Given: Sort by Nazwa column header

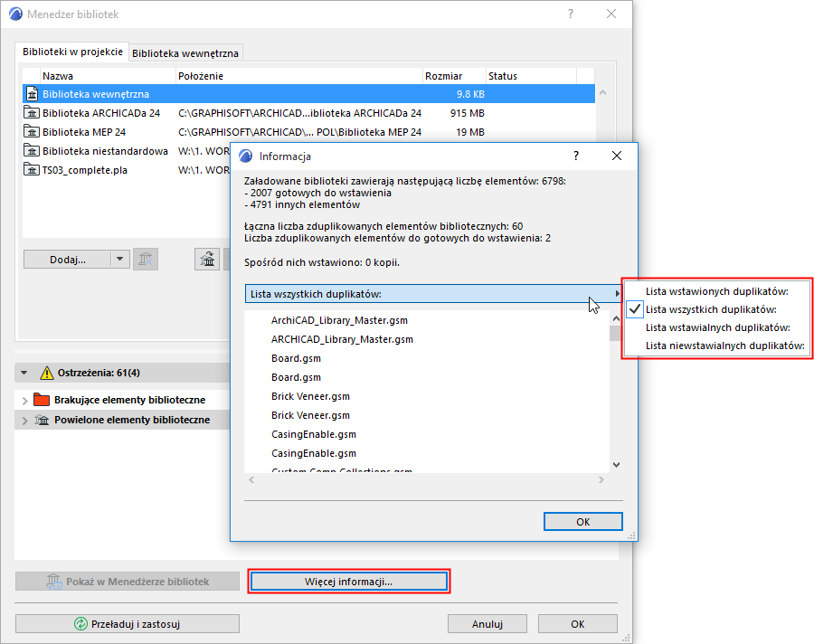Looking at the screenshot, I should pos(108,76).
